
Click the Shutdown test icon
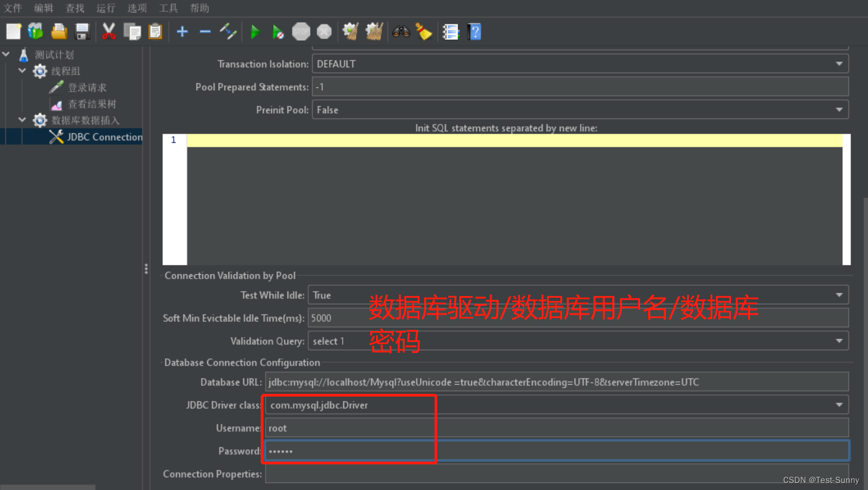[324, 32]
